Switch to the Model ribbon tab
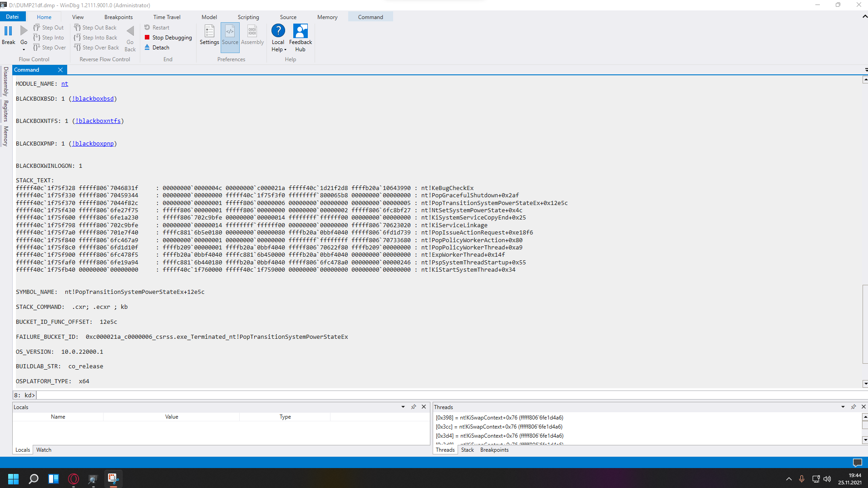Screen dimensions: 868x488 pos(209,17)
